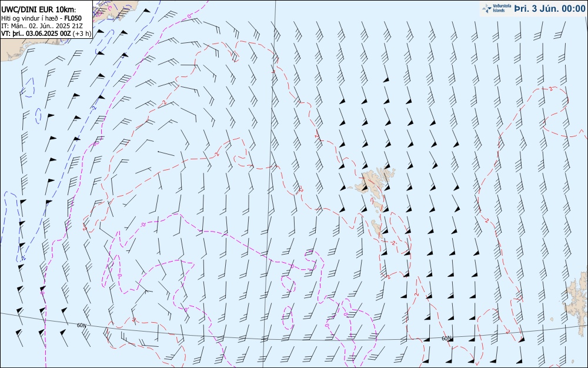Screen dimensions: 588x368
Task: Select 'Hiti og vindur í hæð - FL050' line
Action: (x=41, y=18)
